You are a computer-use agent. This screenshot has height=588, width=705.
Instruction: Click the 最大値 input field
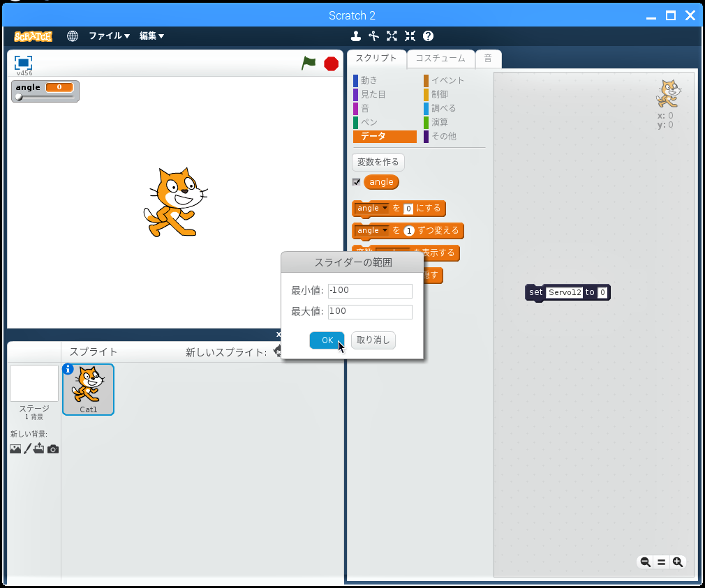pyautogui.click(x=370, y=312)
